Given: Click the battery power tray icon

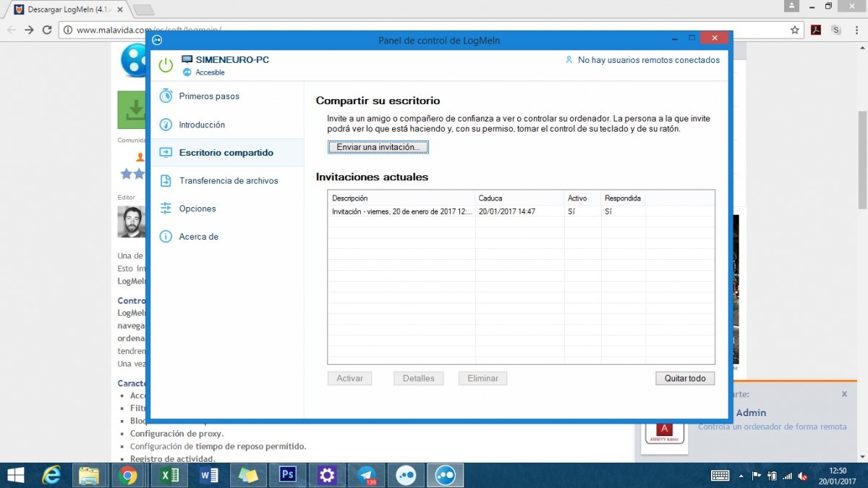Looking at the screenshot, I should [x=772, y=476].
